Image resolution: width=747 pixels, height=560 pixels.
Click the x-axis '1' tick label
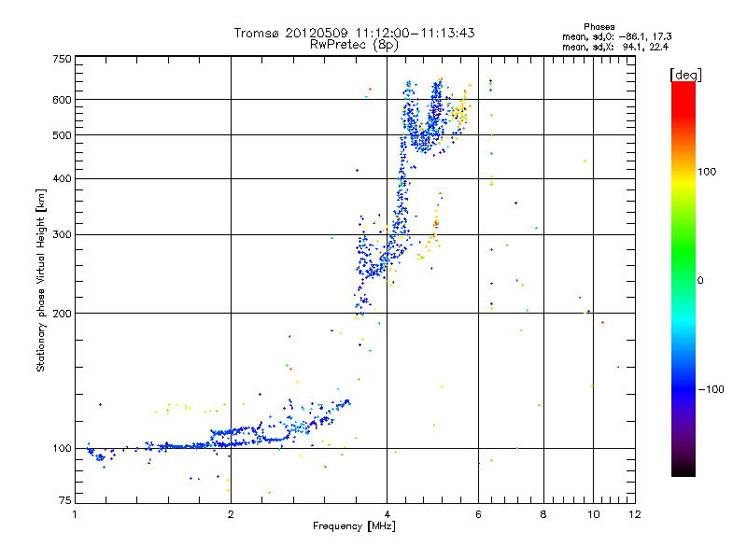point(75,514)
